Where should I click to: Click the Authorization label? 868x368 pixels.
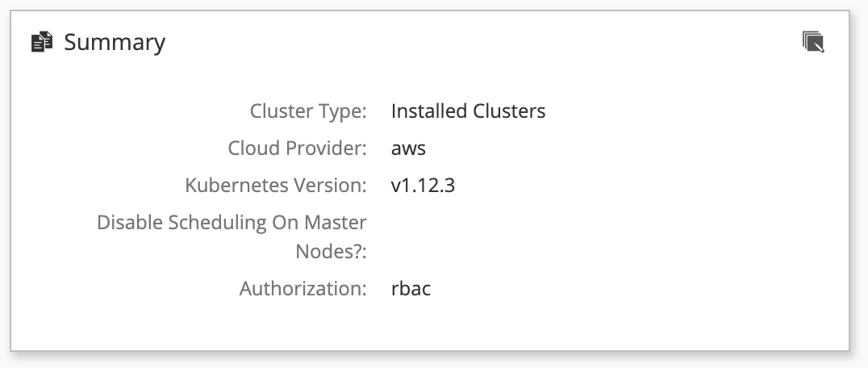tap(303, 288)
